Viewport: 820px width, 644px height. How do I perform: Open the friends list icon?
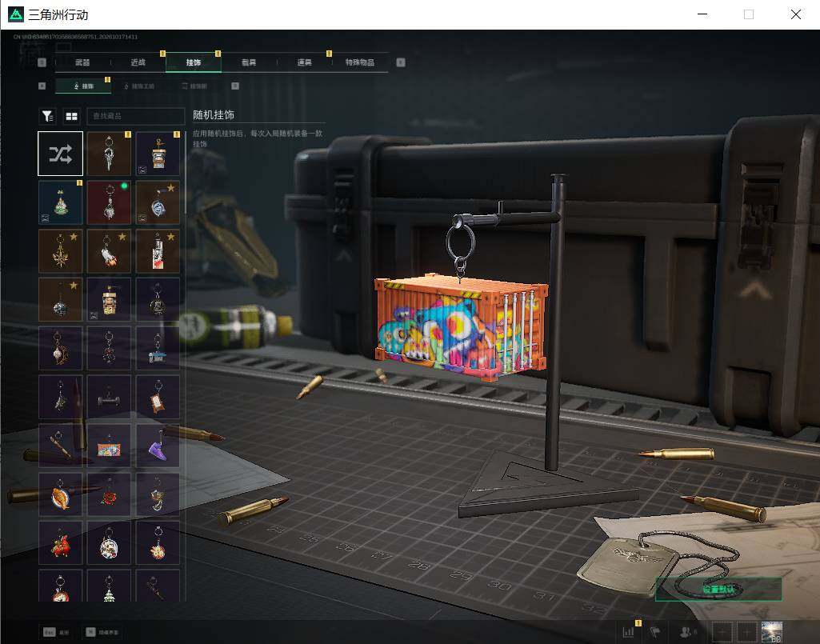click(x=687, y=632)
